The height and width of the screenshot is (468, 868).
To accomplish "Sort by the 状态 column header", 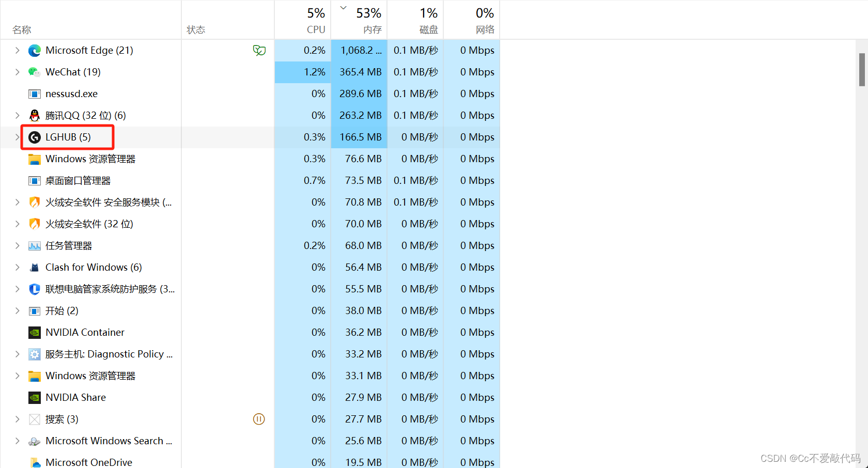I will pyautogui.click(x=228, y=20).
